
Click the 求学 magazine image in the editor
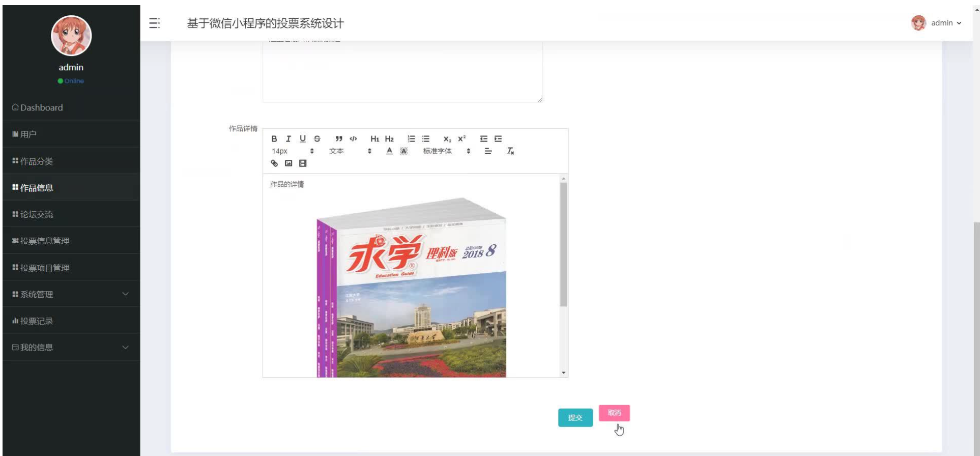tap(411, 287)
